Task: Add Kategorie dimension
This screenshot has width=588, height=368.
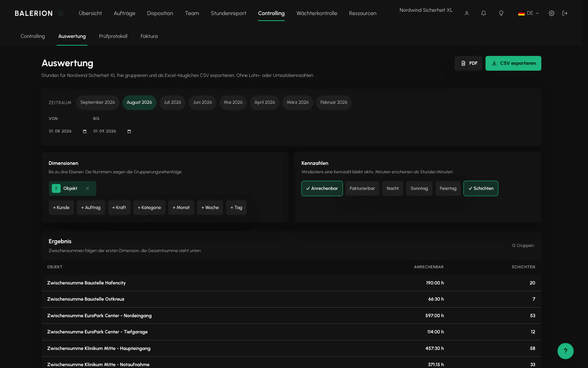Action: [x=149, y=208]
